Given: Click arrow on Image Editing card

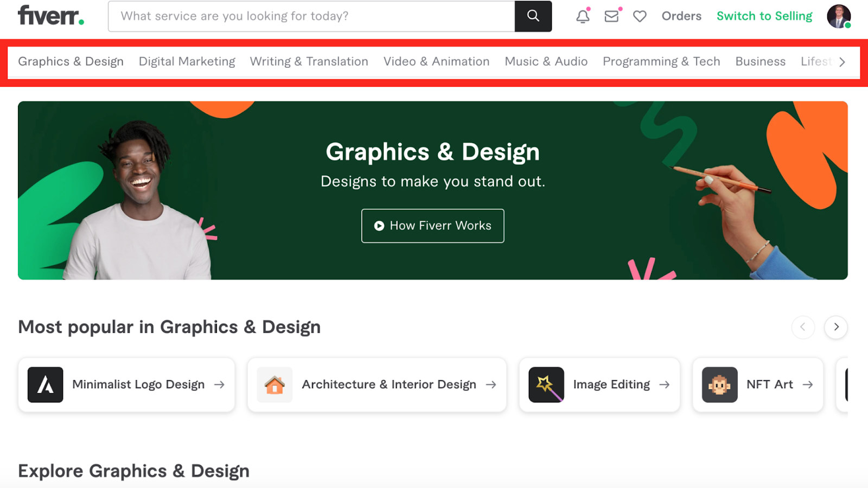Looking at the screenshot, I should point(665,384).
